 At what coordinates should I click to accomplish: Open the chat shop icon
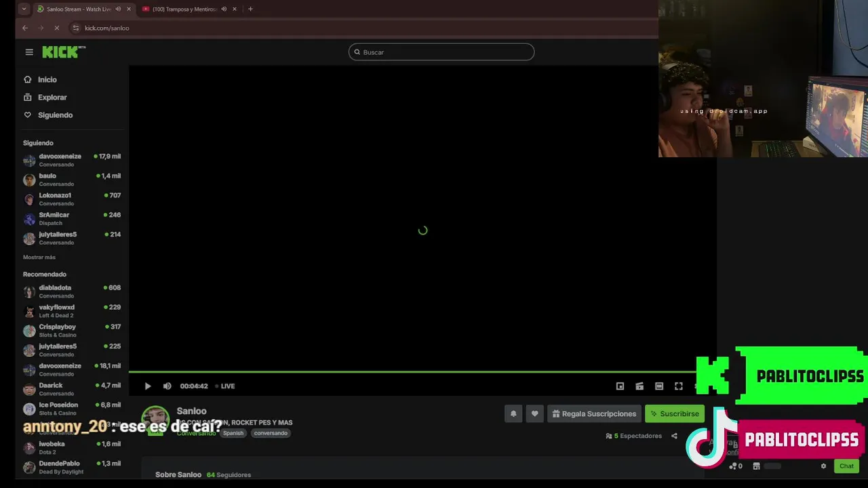tap(756, 466)
